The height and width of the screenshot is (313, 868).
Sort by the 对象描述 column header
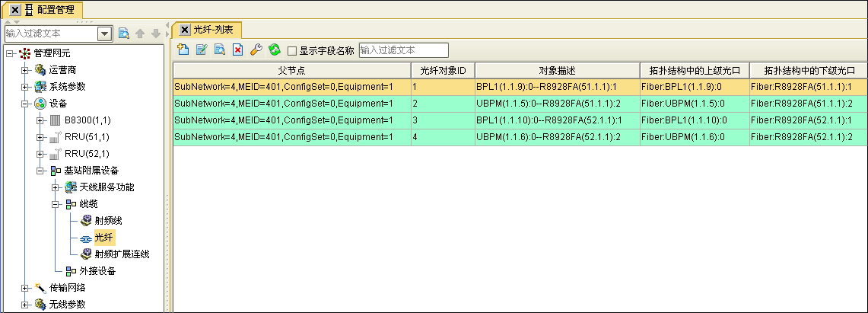[558, 70]
